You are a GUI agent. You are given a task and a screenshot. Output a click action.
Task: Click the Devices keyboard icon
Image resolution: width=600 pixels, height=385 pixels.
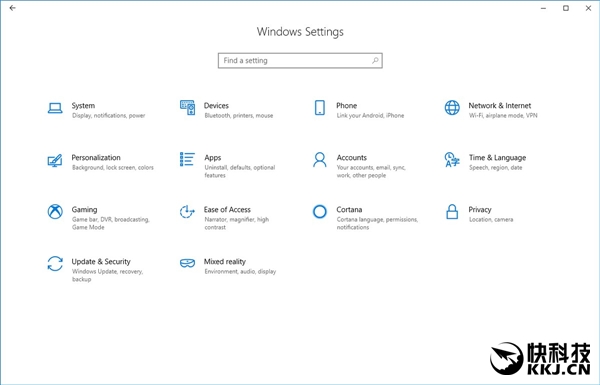click(188, 108)
